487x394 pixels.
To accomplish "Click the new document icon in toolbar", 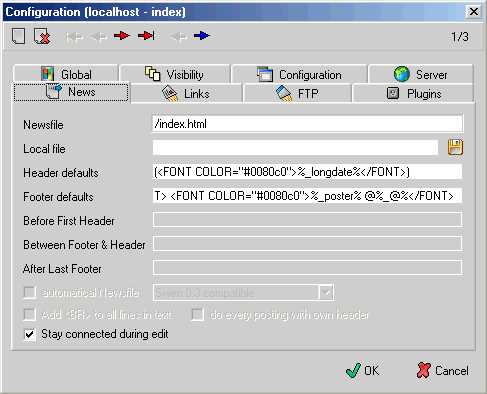I will pyautogui.click(x=19, y=36).
